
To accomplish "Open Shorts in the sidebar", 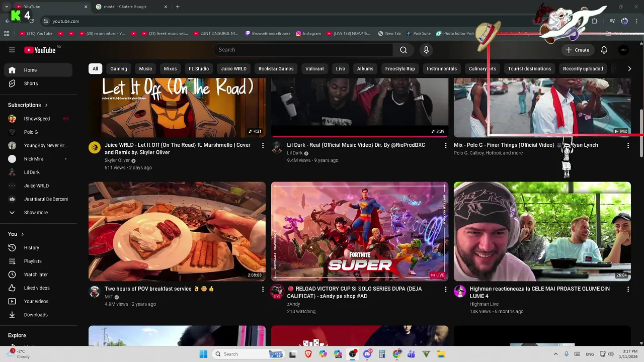I will tap(38, 83).
